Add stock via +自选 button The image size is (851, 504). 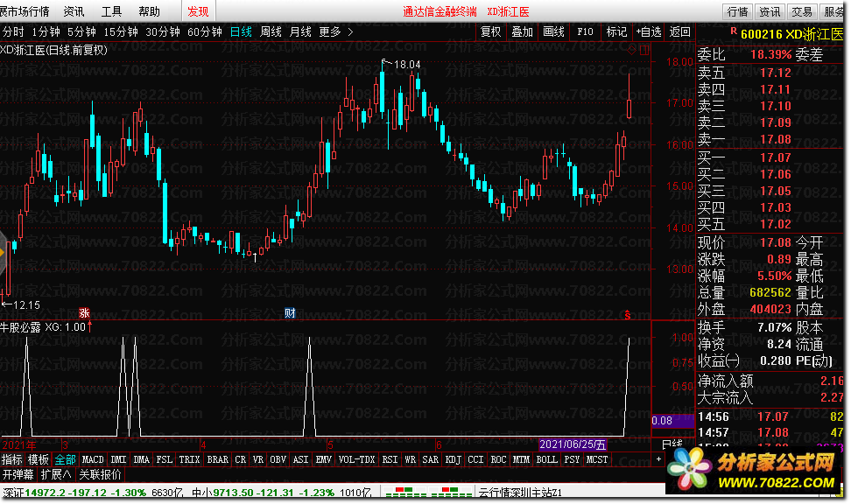pyautogui.click(x=649, y=32)
